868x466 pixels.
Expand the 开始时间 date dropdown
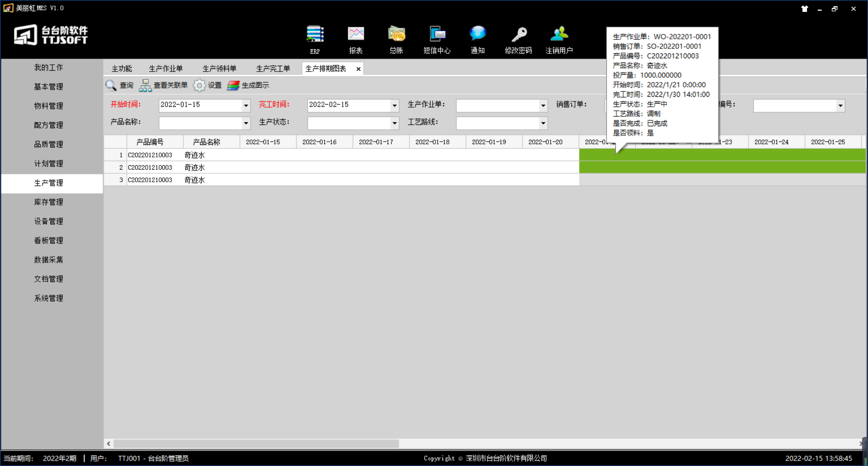point(246,105)
